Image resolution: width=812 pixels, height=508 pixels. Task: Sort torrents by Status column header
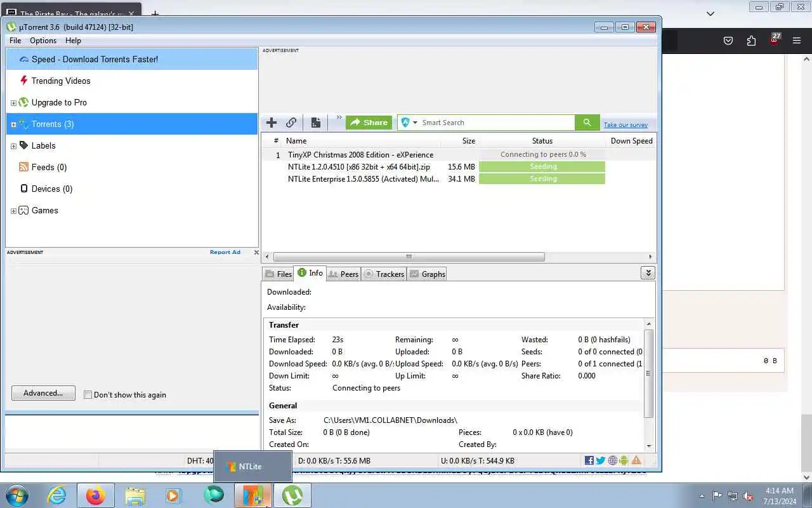tap(542, 141)
